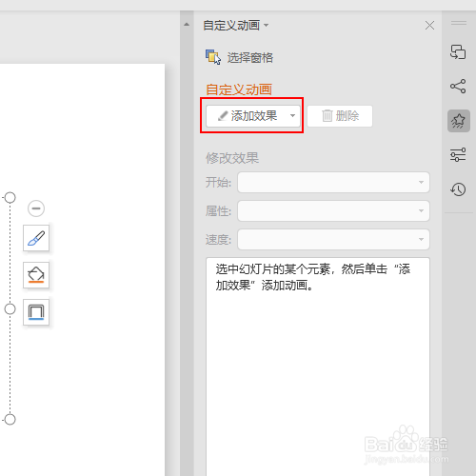The height and width of the screenshot is (476, 476).
Task: Click the 修改效果 section label
Action: click(x=232, y=158)
